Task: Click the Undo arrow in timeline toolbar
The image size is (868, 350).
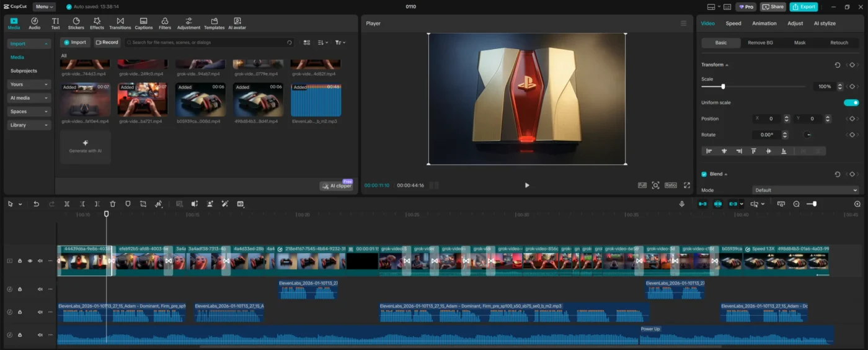Action: 36,204
